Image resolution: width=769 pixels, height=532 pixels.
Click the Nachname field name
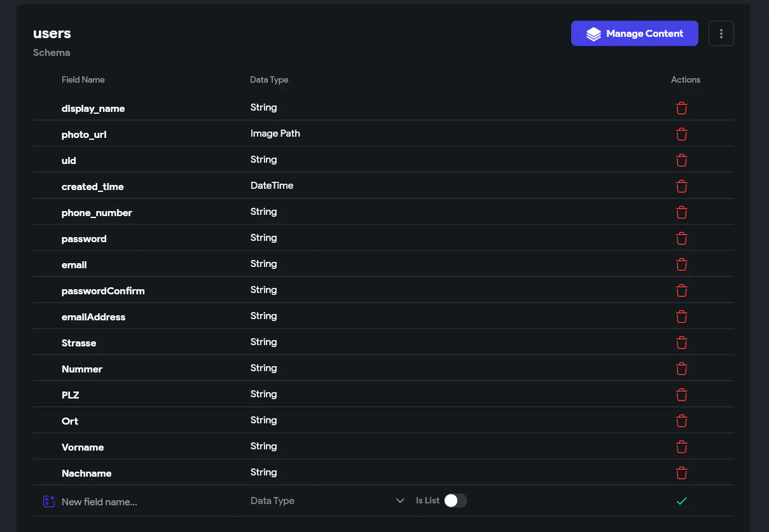click(x=87, y=474)
